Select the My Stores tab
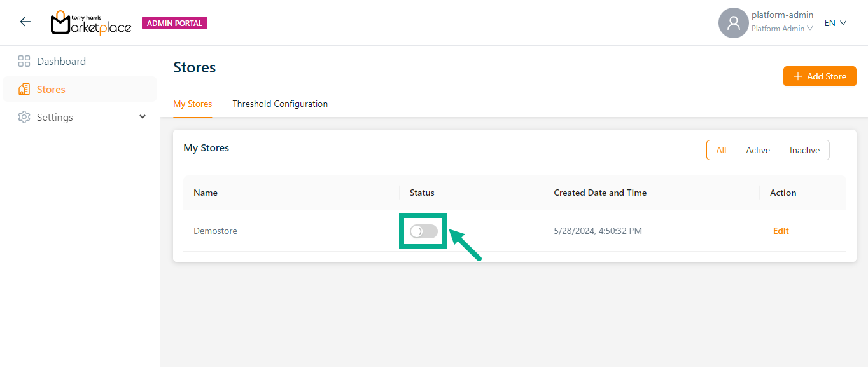This screenshot has height=375, width=868. click(x=192, y=104)
